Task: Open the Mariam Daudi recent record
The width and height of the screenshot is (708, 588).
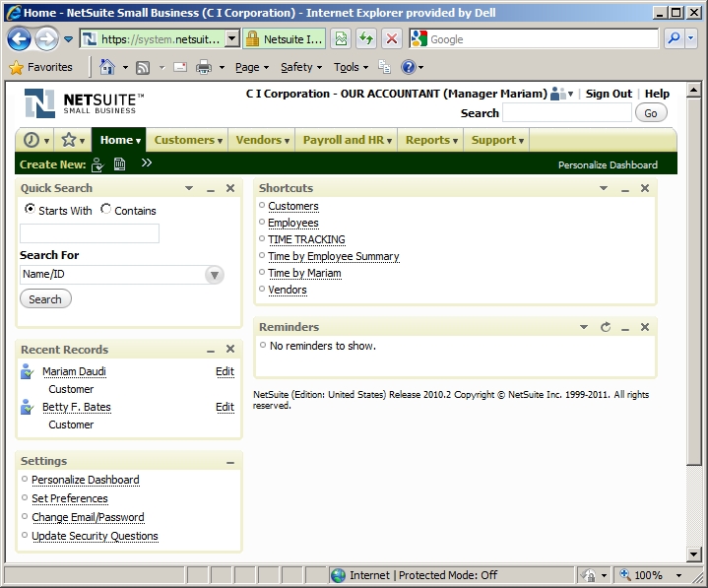Action: click(x=74, y=371)
